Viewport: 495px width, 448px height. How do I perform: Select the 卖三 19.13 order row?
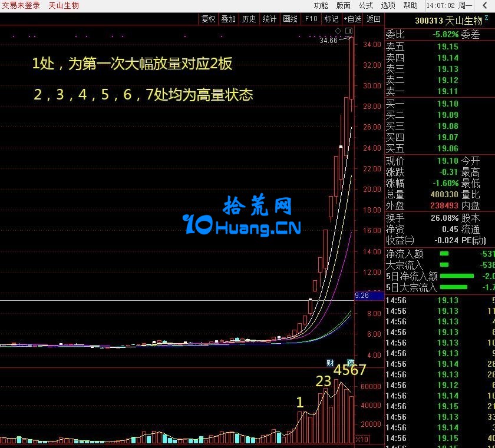tap(440, 69)
